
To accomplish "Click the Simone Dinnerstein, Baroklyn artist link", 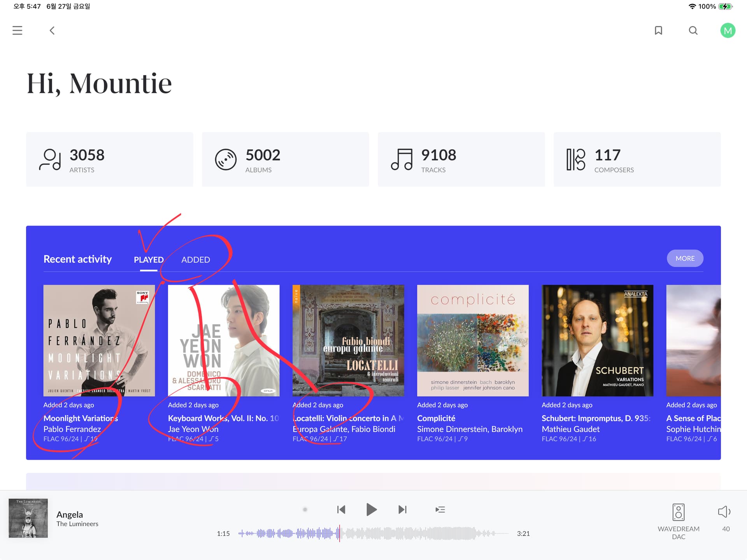I will 470,429.
